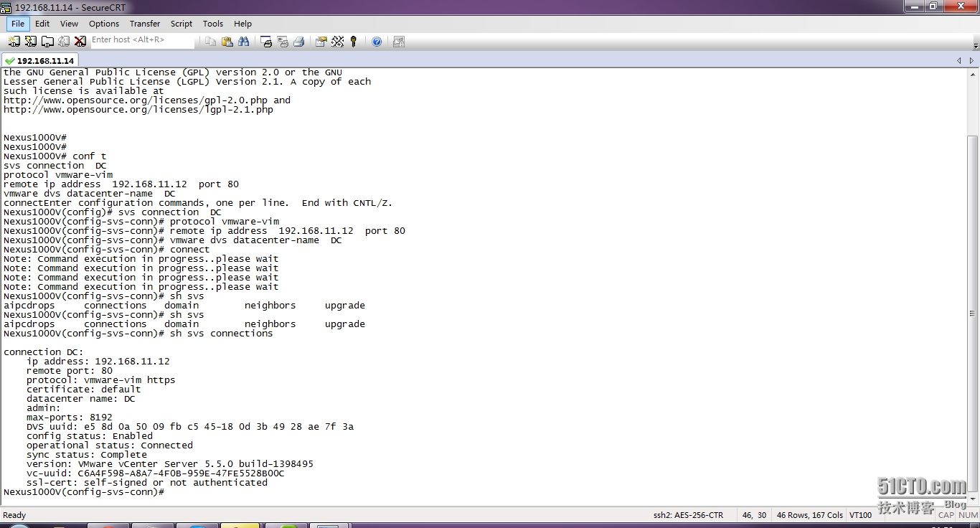
Task: Click the Quick Connect toolbar icon
Action: 31,42
